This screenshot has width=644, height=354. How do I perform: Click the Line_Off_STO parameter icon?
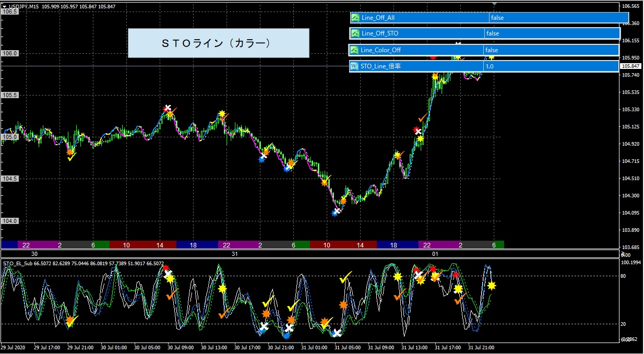[x=355, y=33]
